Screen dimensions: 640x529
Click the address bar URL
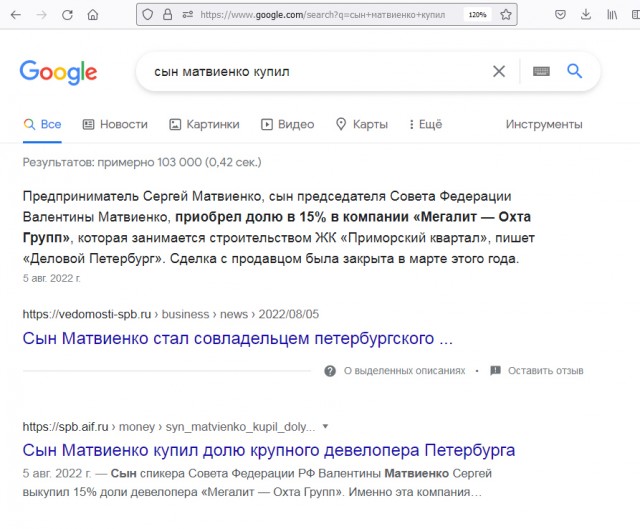pos(322,15)
